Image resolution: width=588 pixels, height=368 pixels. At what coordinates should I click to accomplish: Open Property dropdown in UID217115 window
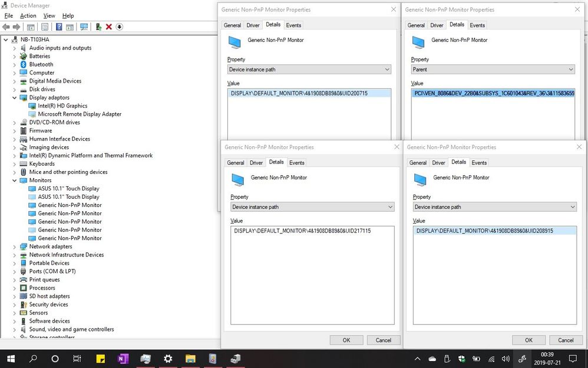tap(312, 207)
